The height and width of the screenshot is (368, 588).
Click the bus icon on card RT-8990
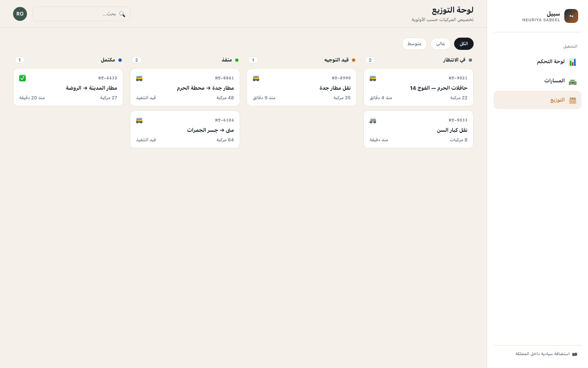coord(256,78)
